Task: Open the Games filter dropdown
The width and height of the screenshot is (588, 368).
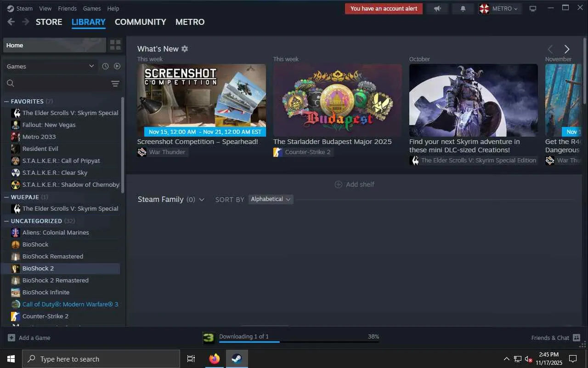Action: tap(50, 66)
